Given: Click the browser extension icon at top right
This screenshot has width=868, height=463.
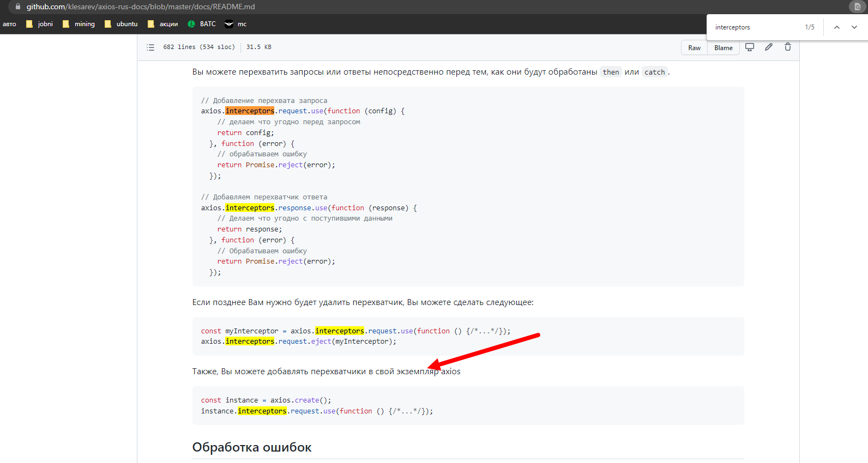Looking at the screenshot, I should (x=857, y=7).
